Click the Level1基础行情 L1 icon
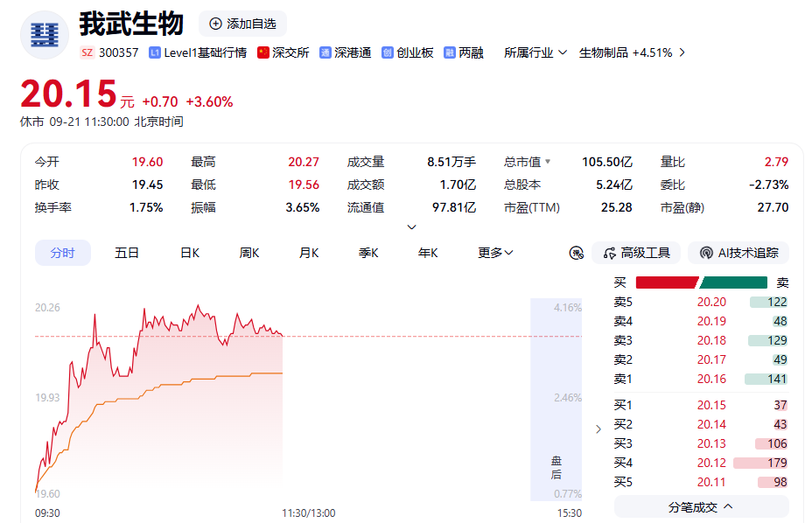Screen dimensions: 812x523 pyautogui.click(x=154, y=52)
